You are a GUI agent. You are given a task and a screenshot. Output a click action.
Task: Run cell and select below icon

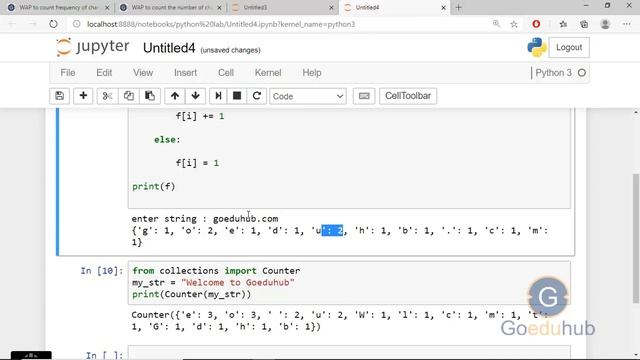[218, 96]
